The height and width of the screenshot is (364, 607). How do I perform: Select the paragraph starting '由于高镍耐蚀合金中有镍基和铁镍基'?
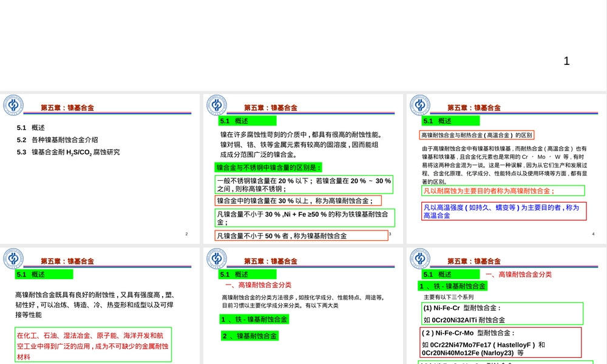504,165
